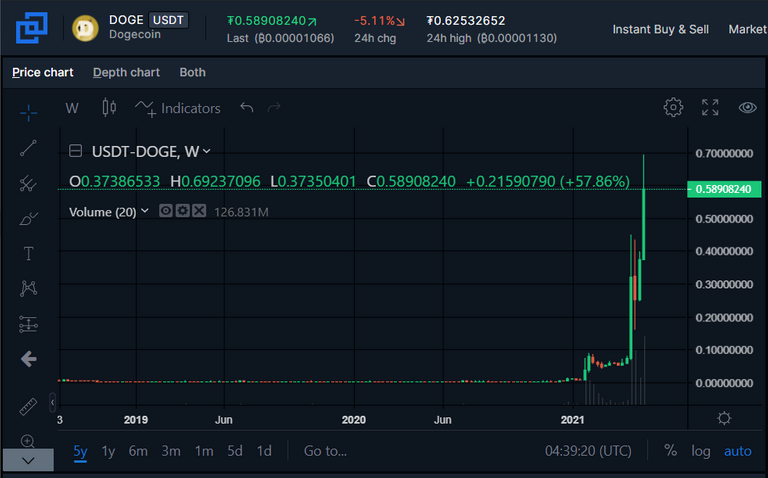Collapse the left drawing toolbar
The image size is (768, 478).
click(x=52, y=403)
